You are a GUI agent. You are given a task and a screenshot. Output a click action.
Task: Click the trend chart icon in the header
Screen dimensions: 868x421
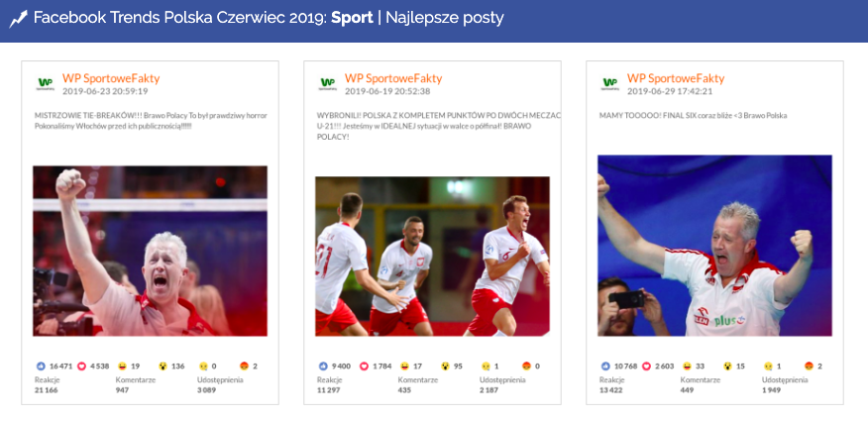pos(18,19)
